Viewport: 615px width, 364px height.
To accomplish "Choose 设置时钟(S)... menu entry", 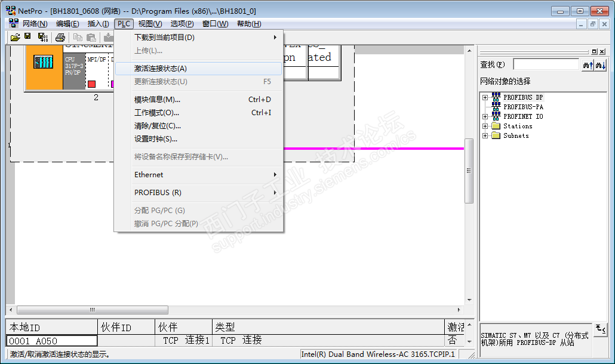I will (x=198, y=139).
